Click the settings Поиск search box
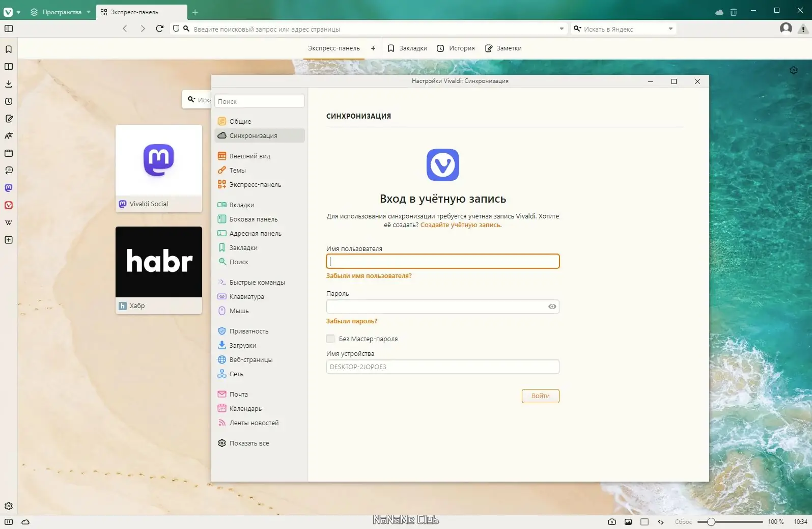 tap(260, 101)
